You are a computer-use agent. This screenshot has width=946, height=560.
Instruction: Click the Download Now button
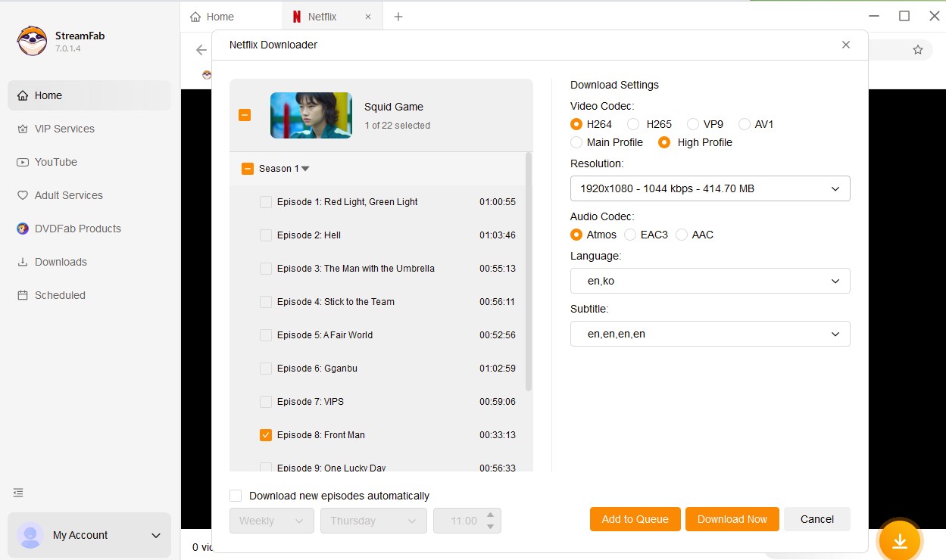[732, 519]
